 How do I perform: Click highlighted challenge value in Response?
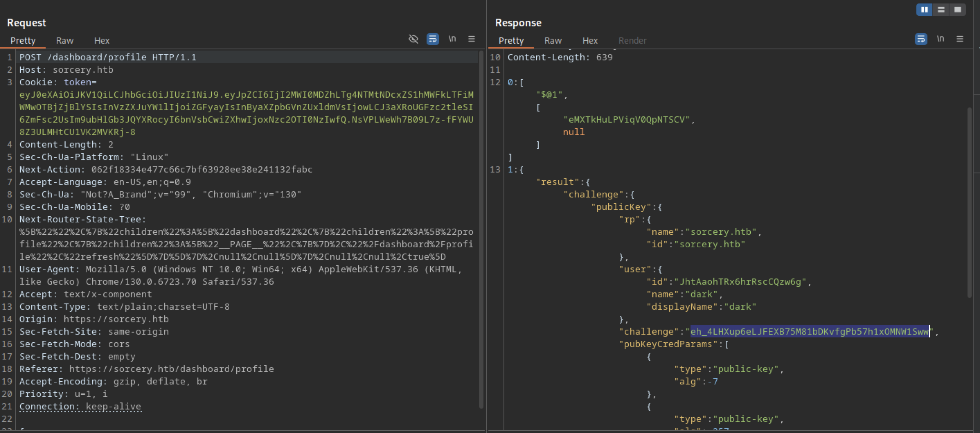pos(809,332)
